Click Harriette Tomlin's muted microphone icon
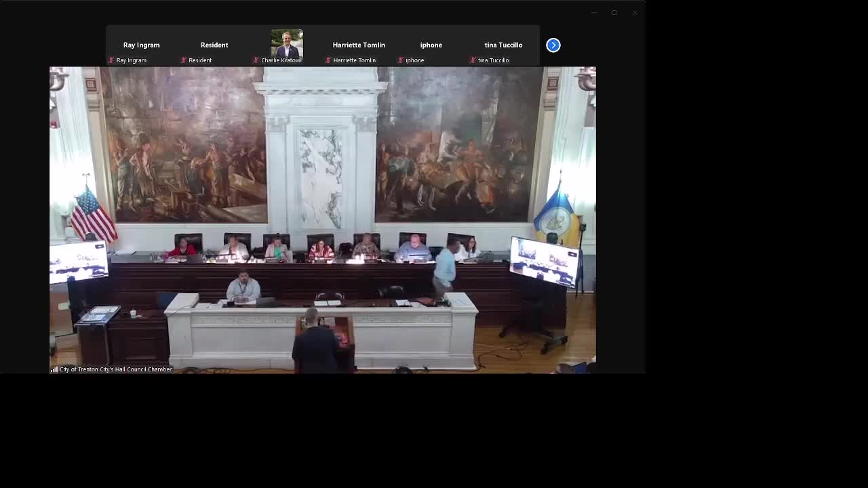868x488 pixels. [329, 60]
